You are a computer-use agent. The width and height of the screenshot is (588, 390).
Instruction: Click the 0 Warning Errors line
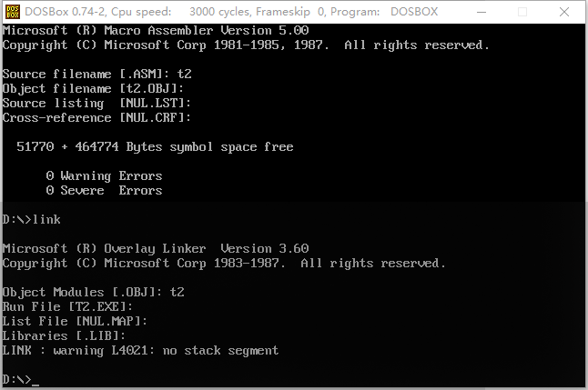pyautogui.click(x=104, y=175)
